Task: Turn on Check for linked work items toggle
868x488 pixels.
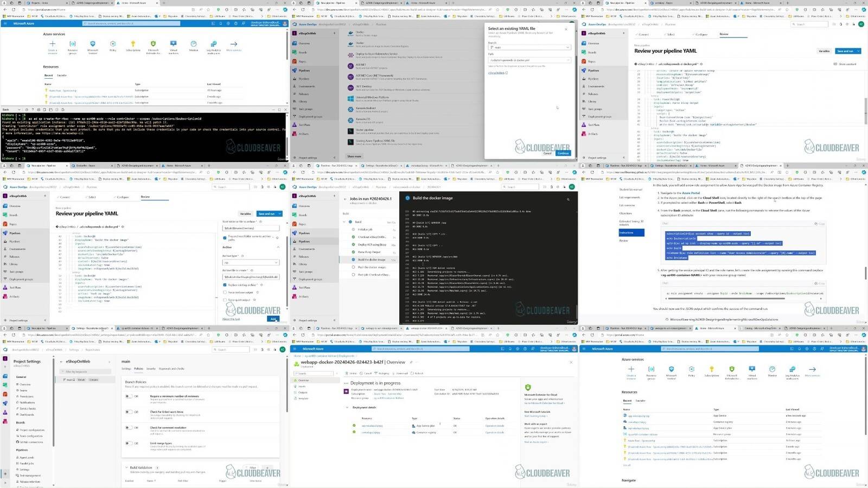Action: 129,412
